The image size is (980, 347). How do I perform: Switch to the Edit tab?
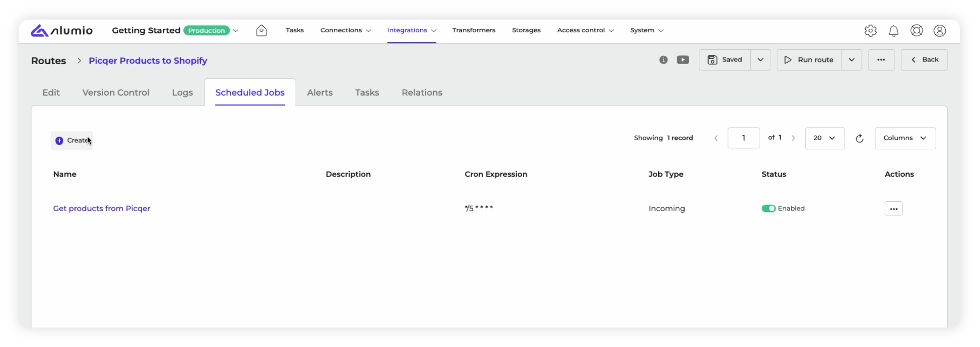pos(51,92)
